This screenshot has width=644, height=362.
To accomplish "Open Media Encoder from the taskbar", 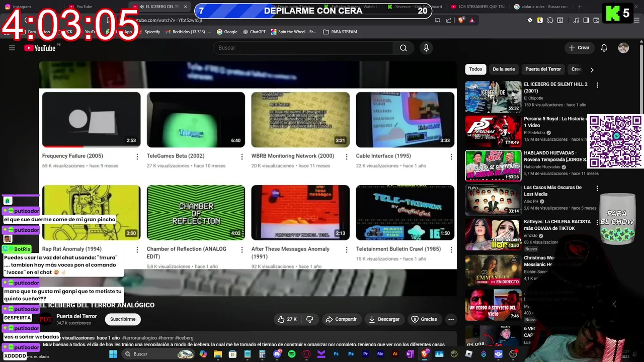I will pyautogui.click(x=380, y=354).
